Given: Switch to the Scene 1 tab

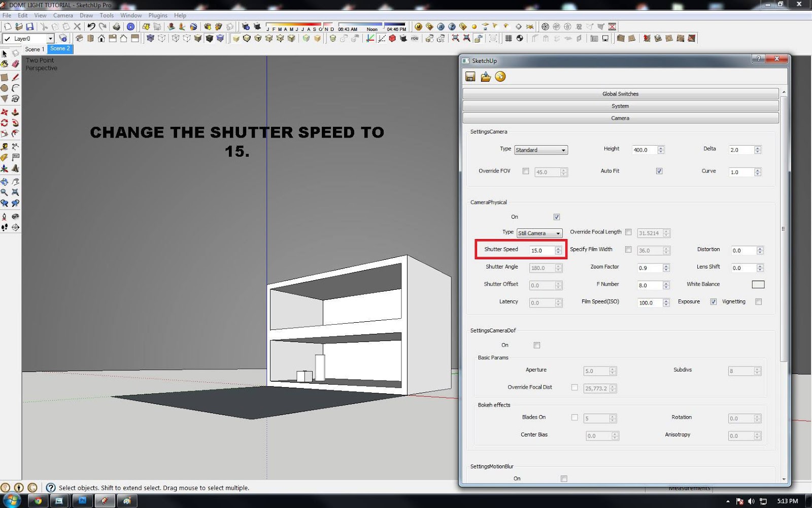Looking at the screenshot, I should click(x=34, y=49).
